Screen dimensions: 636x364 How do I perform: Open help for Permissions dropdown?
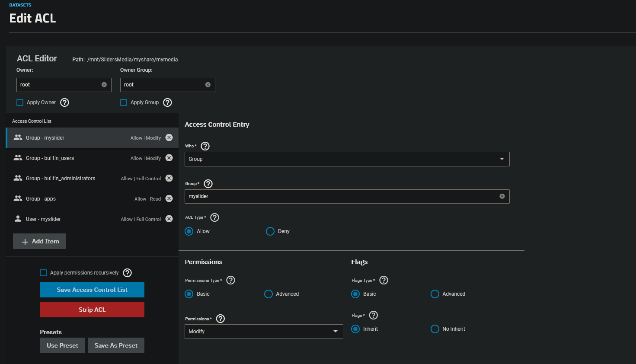coord(221,319)
